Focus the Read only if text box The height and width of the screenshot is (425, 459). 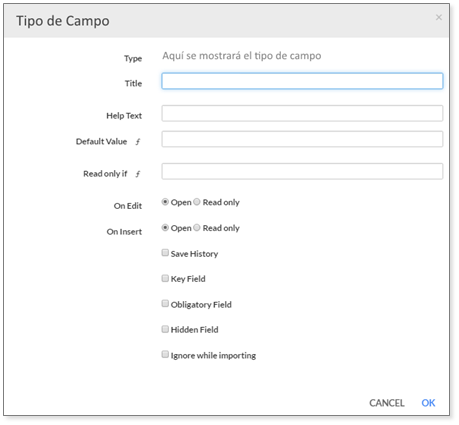click(302, 171)
